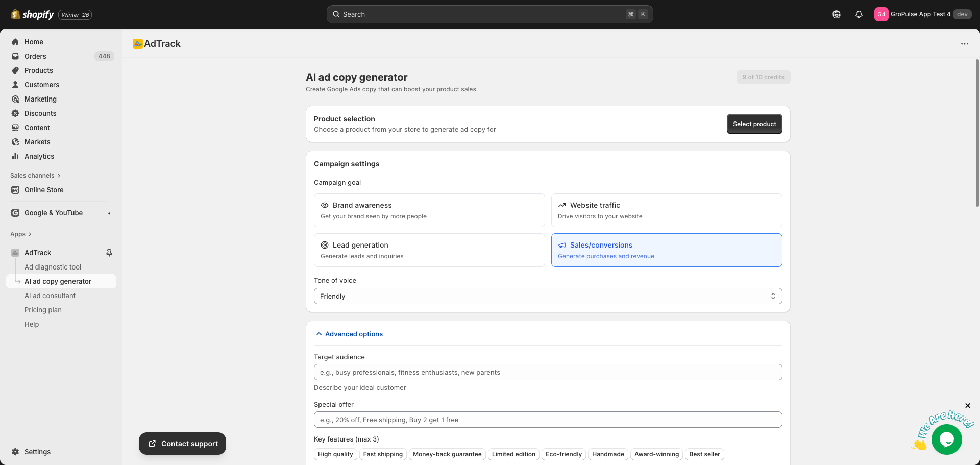980x465 pixels.
Task: Go to Orders in the sidebar
Action: pyautogui.click(x=35, y=56)
